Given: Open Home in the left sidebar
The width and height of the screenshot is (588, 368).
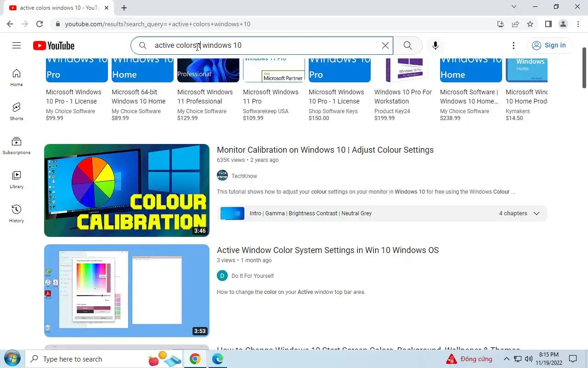Looking at the screenshot, I should point(17,78).
